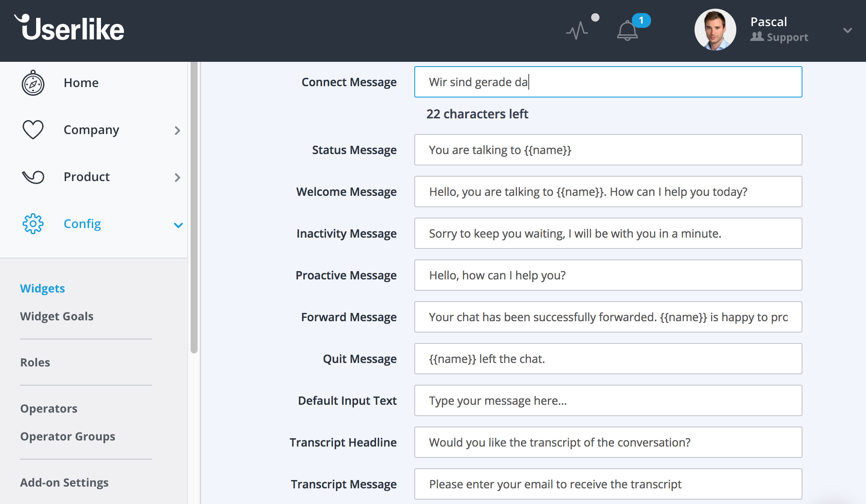Click the Config gear icon
Image resolution: width=866 pixels, height=504 pixels.
(x=33, y=224)
